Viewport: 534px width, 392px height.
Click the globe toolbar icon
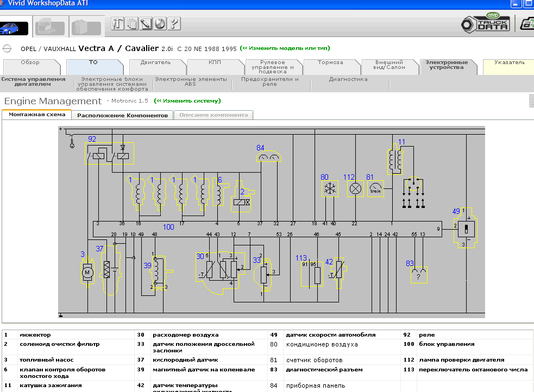coord(160,24)
